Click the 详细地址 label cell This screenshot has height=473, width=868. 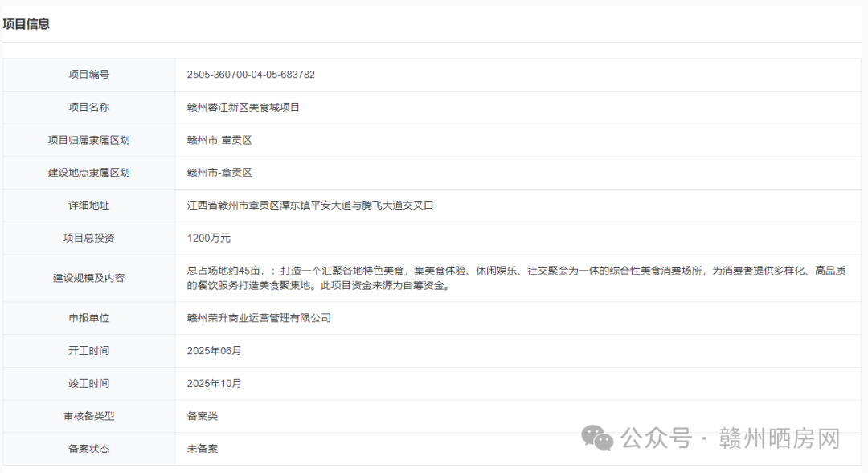(x=88, y=206)
